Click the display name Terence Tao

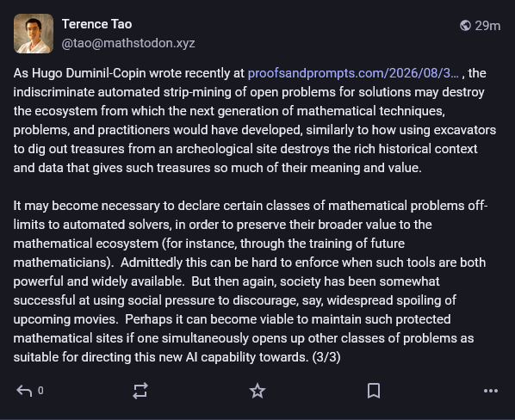click(x=97, y=24)
